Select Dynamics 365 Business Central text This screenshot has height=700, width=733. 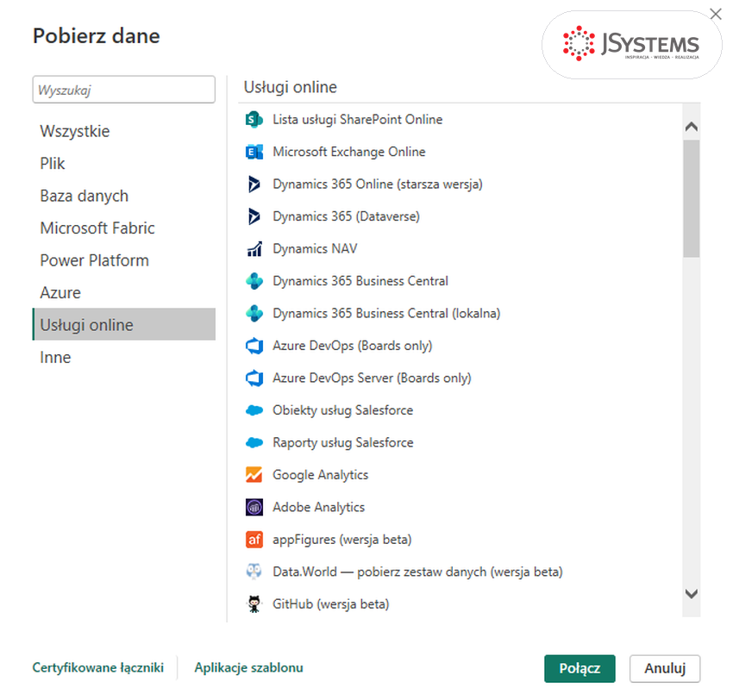[x=360, y=281]
